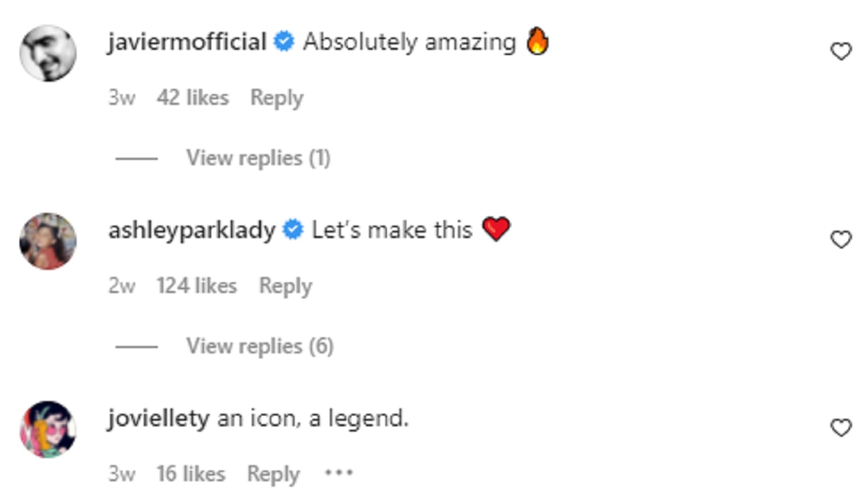This screenshot has height=490, width=868.
Task: Click javiermofficial's blue verified badge
Action: pyautogui.click(x=284, y=43)
